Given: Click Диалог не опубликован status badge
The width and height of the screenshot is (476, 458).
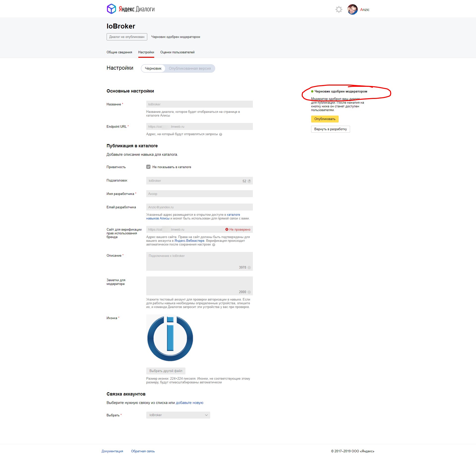Looking at the screenshot, I should point(127,37).
